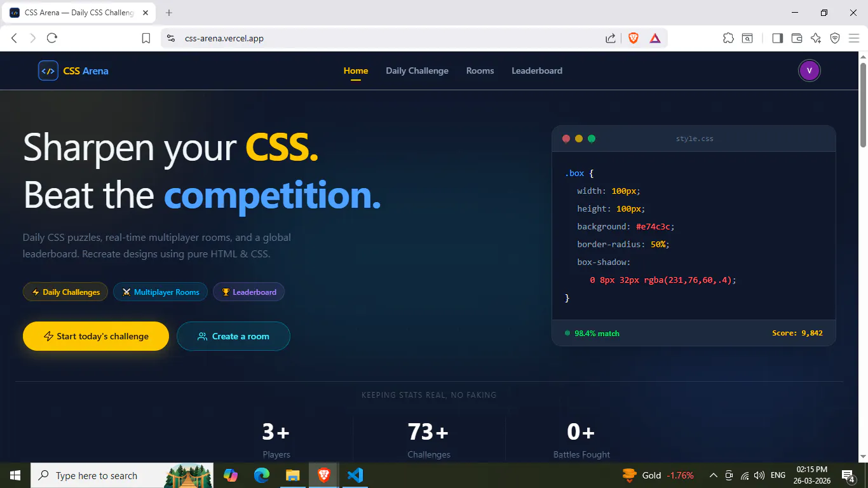This screenshot has height=488, width=868.
Task: Open Brave Wallet icon
Action: [x=797, y=38]
